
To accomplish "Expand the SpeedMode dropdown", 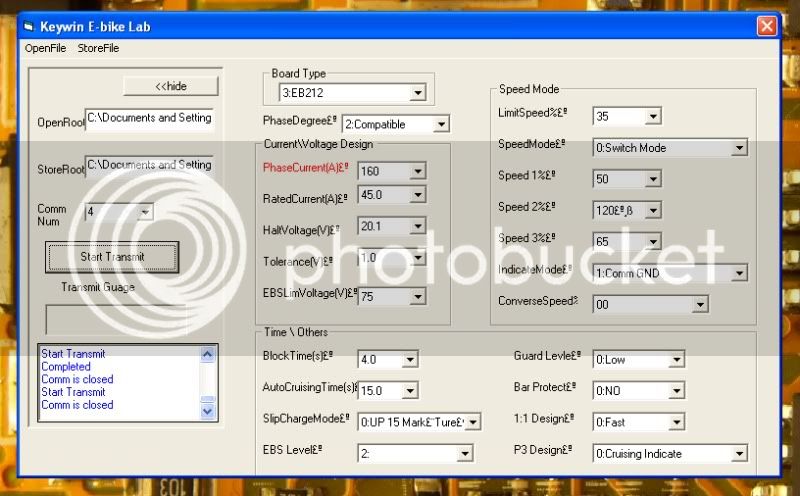I will (x=739, y=148).
